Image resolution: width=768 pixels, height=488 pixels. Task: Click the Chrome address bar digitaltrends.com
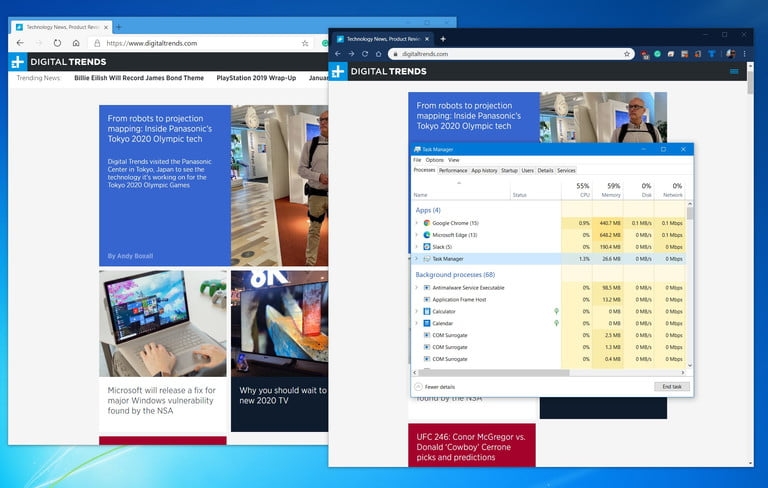click(x=425, y=54)
